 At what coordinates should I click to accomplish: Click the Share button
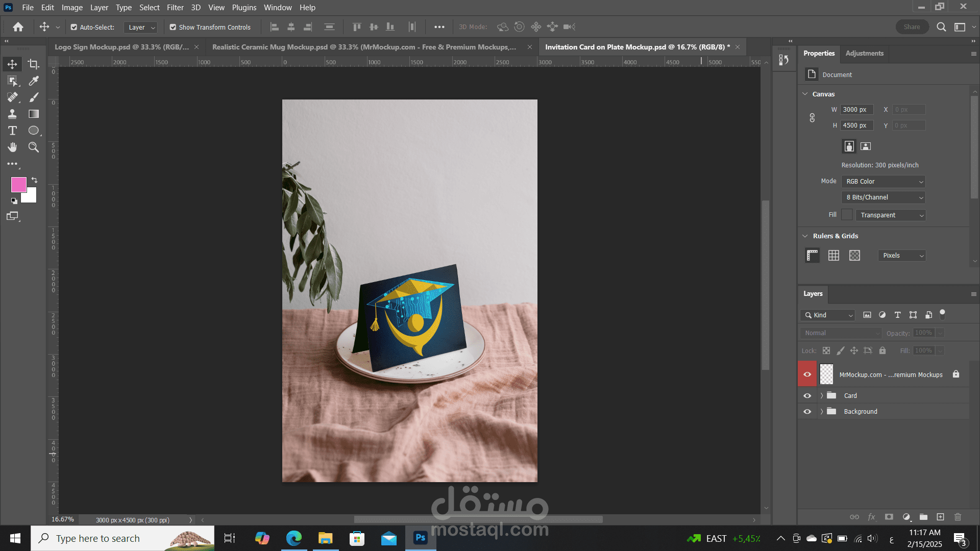click(x=912, y=27)
